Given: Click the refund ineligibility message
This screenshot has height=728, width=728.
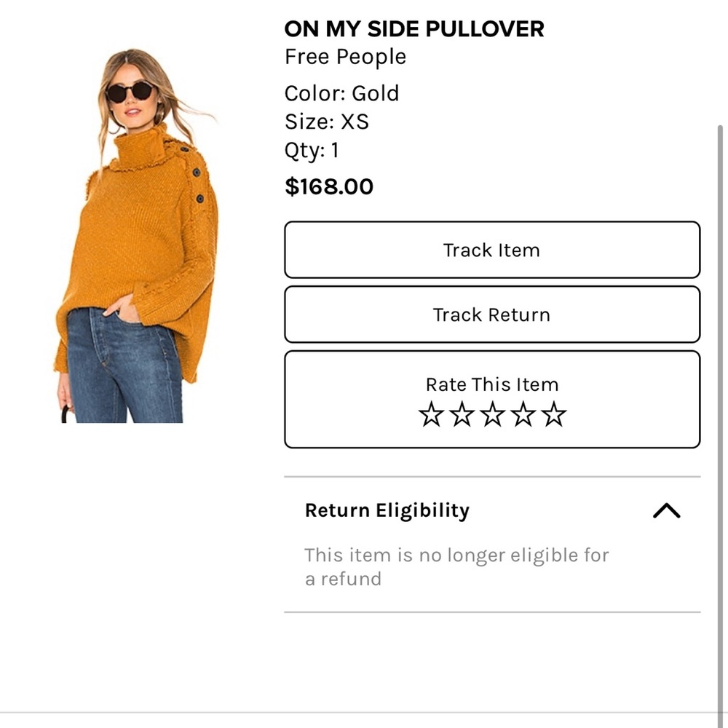Looking at the screenshot, I should (456, 567).
